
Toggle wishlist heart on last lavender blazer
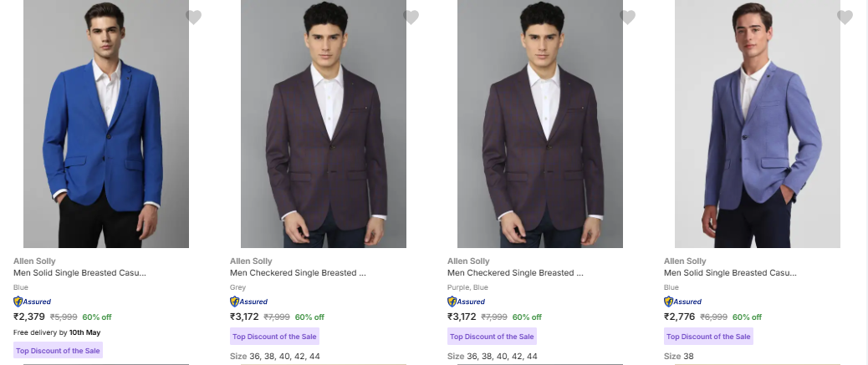(845, 18)
